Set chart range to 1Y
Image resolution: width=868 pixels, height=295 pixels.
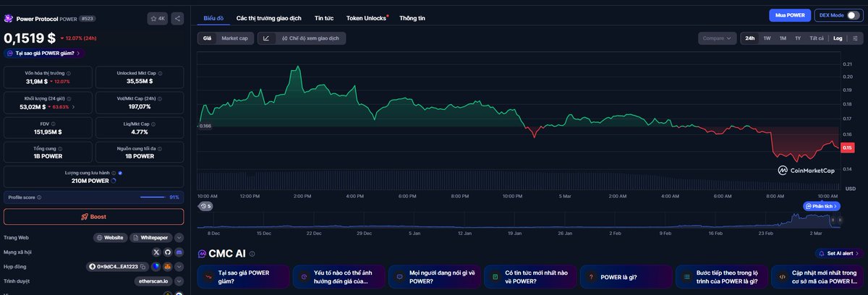coord(798,38)
